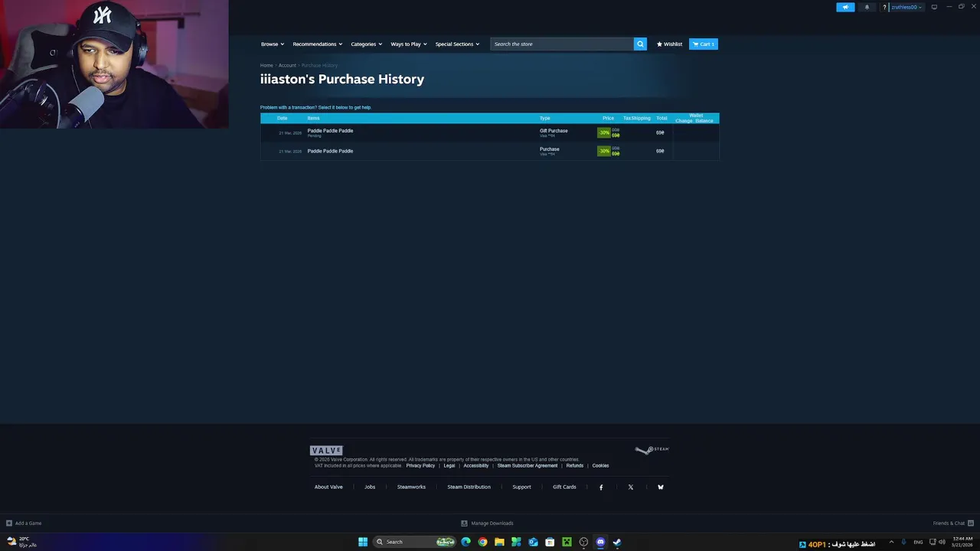Click the Legal footer link
This screenshot has width=980, height=551.
[449, 465]
